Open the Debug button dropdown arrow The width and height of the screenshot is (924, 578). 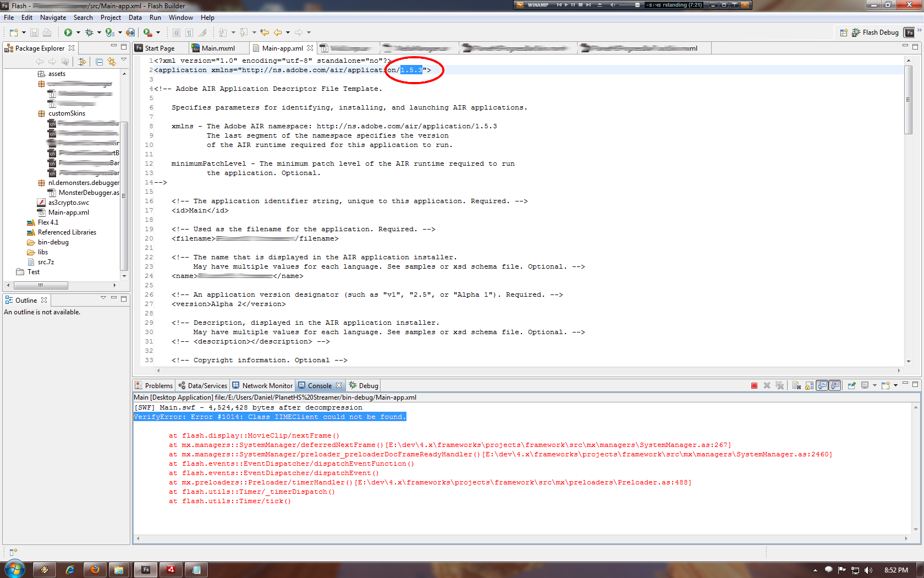pyautogui.click(x=99, y=32)
